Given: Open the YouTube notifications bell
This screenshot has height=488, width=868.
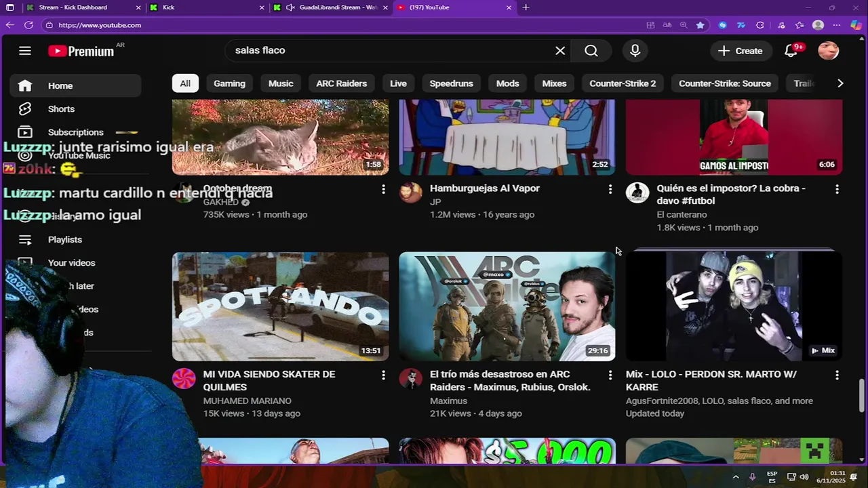Looking at the screenshot, I should pos(791,51).
